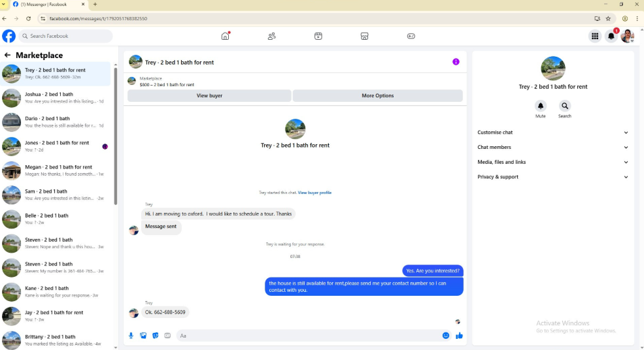The height and width of the screenshot is (350, 644).
Task: Record a voice clip with the microphone icon
Action: [131, 336]
